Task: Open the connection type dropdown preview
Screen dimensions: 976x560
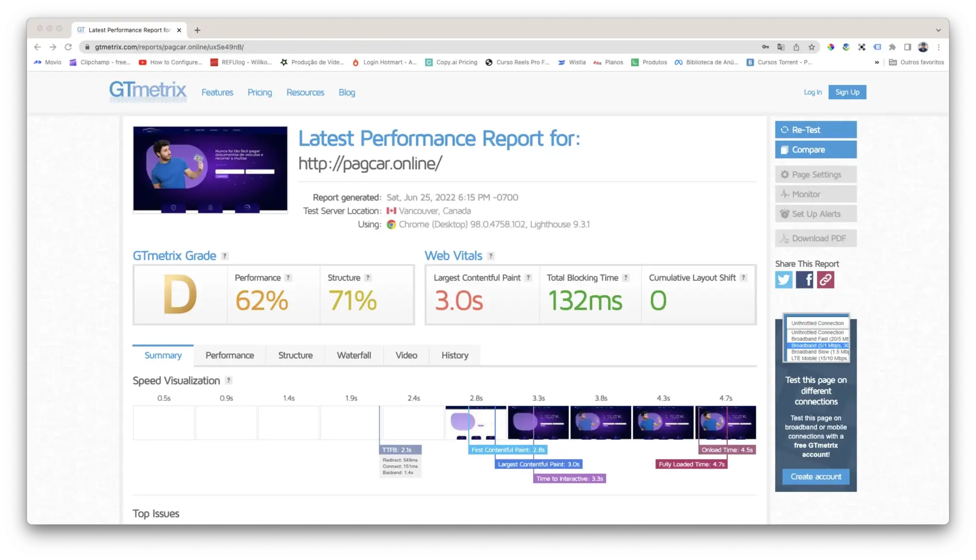Action: (x=817, y=339)
